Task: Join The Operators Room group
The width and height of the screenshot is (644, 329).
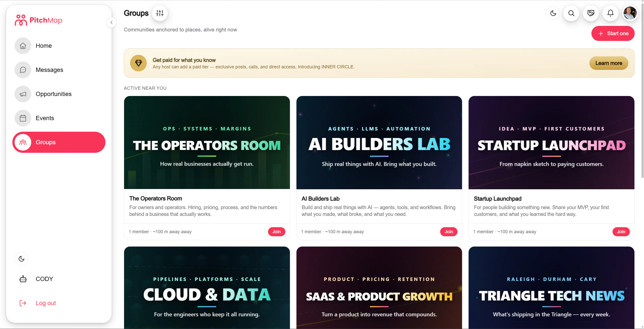Action: 276,232
